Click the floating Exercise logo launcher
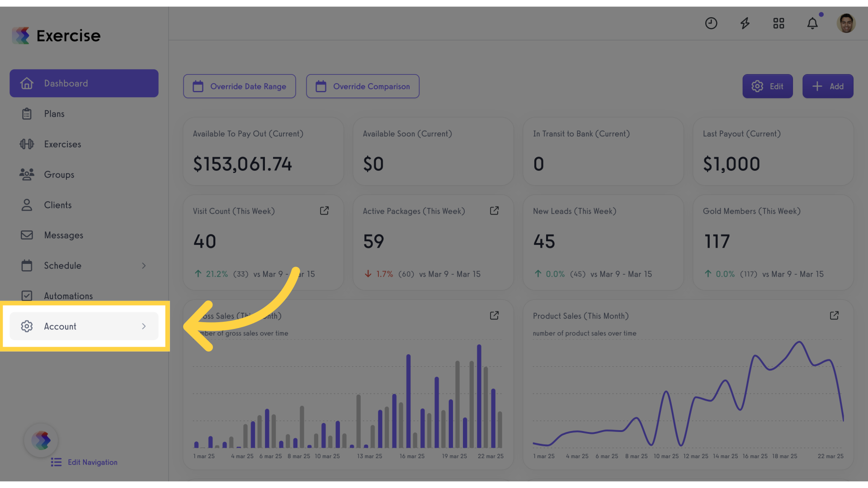 [41, 441]
